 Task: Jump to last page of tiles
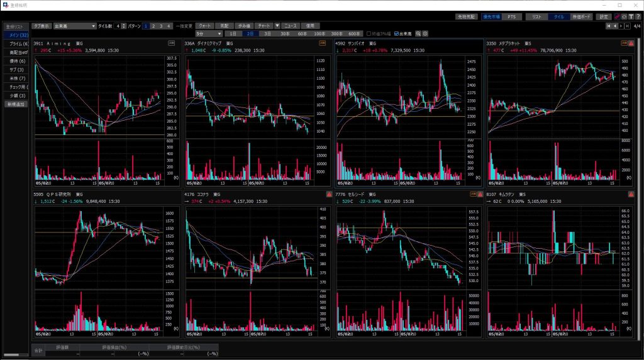point(627,26)
